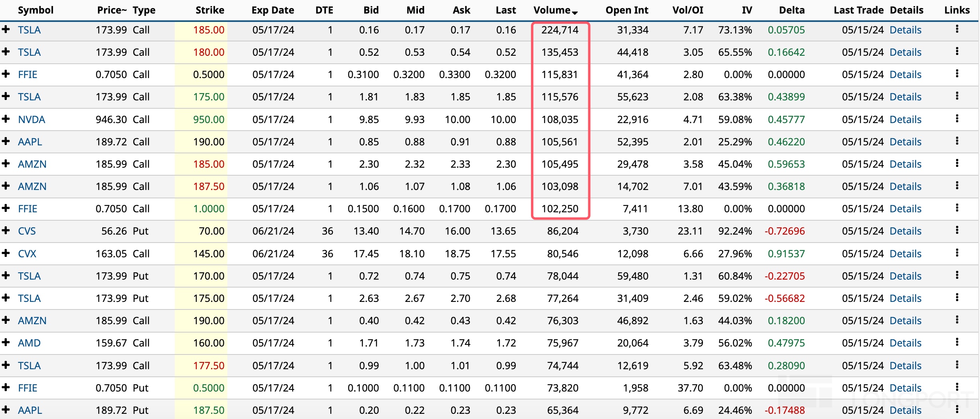Show three-dot menu for CVS 70.00 Put
Image resolution: width=980 pixels, height=419 pixels.
click(x=957, y=230)
